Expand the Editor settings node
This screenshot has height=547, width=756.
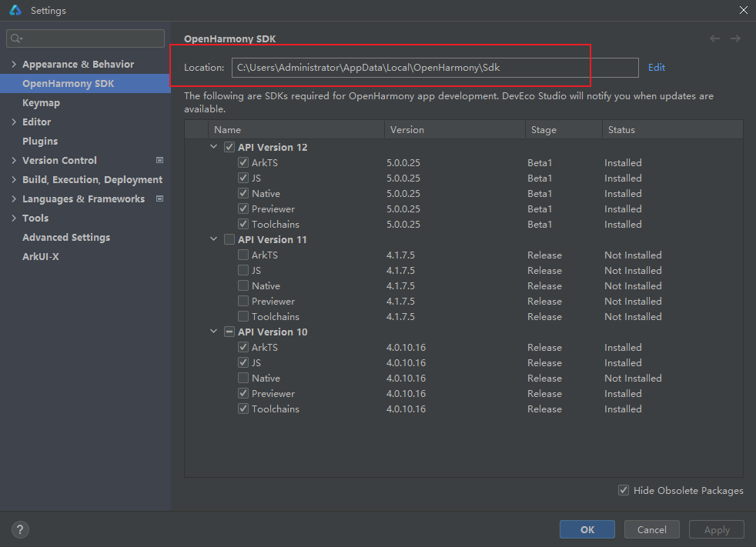[x=14, y=122]
